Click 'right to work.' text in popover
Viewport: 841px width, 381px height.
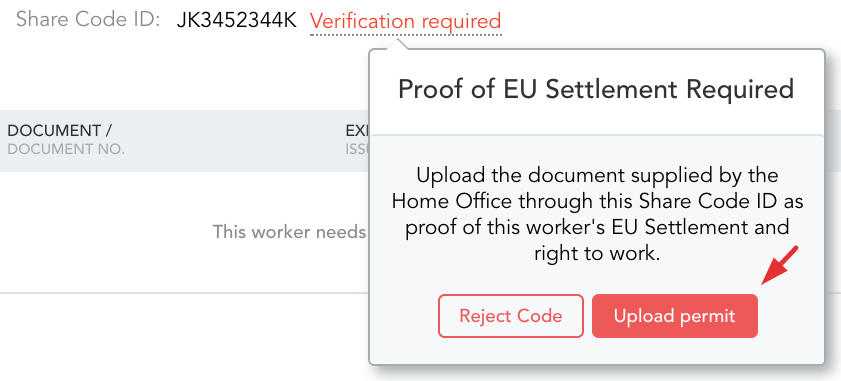click(x=596, y=253)
